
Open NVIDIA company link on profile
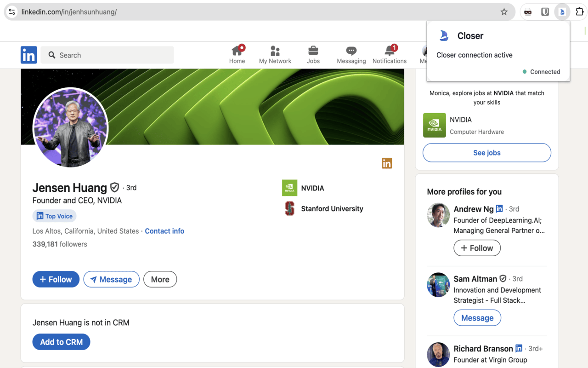pyautogui.click(x=312, y=188)
